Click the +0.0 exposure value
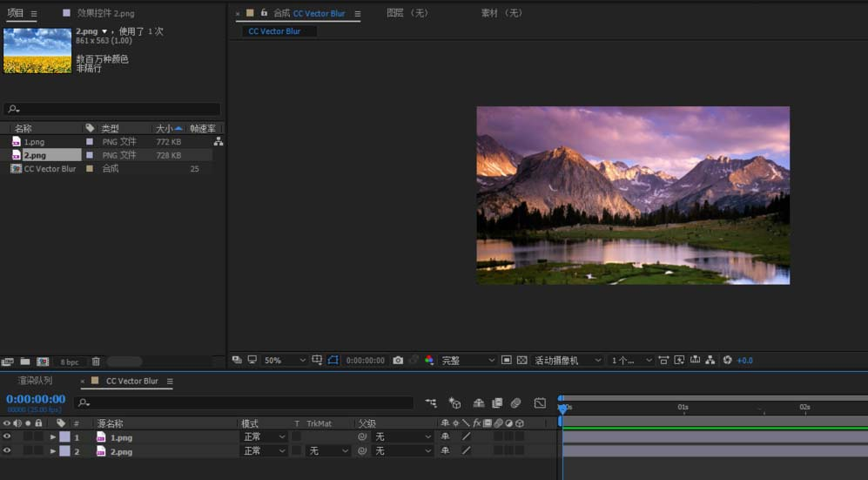Screen dimensions: 868x480 (744, 361)
